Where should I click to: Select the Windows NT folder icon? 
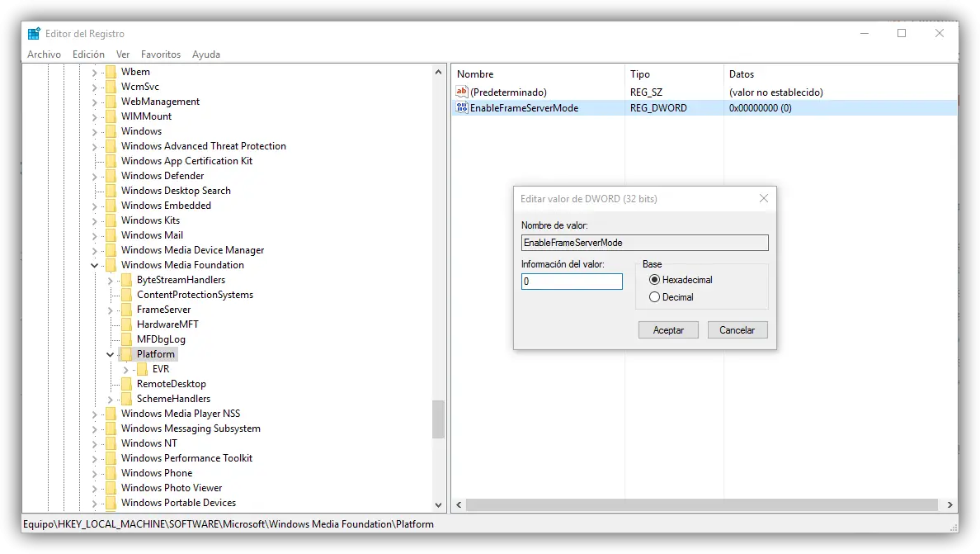tap(111, 443)
